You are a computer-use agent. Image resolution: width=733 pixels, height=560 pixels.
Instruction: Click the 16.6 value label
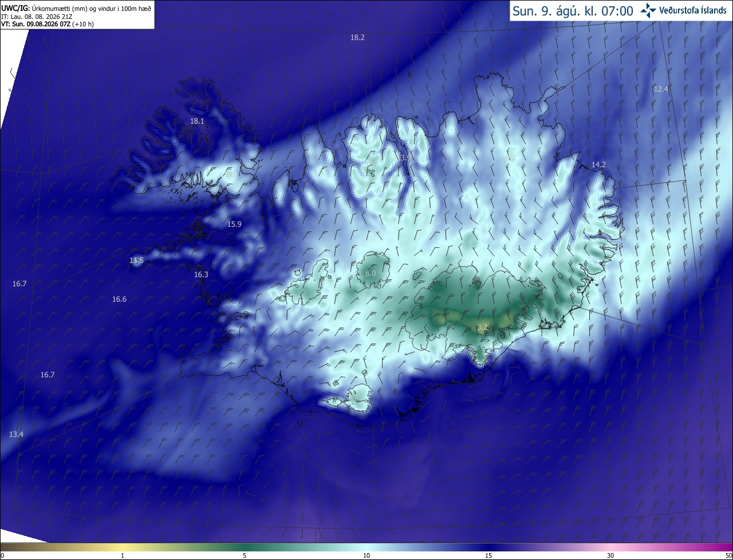click(x=119, y=299)
